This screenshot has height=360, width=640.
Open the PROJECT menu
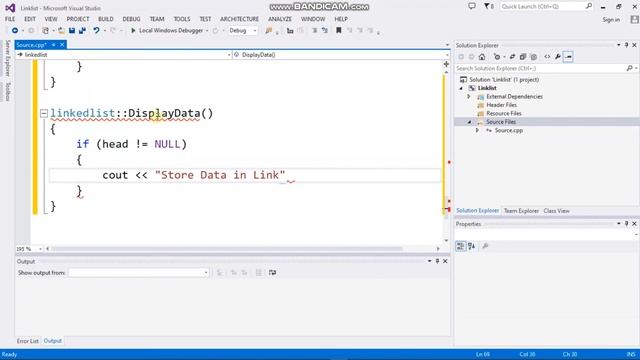pos(78,19)
